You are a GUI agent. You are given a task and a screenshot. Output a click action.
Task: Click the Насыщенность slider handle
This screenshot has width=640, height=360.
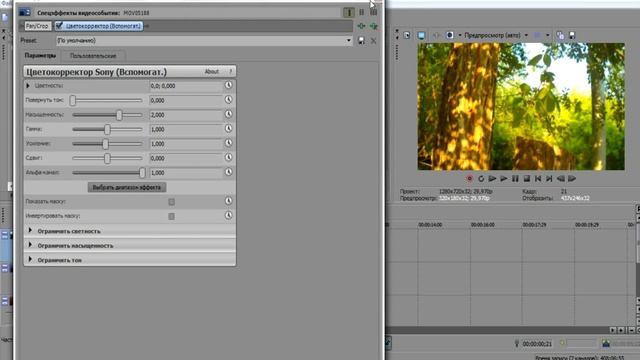coord(119,115)
